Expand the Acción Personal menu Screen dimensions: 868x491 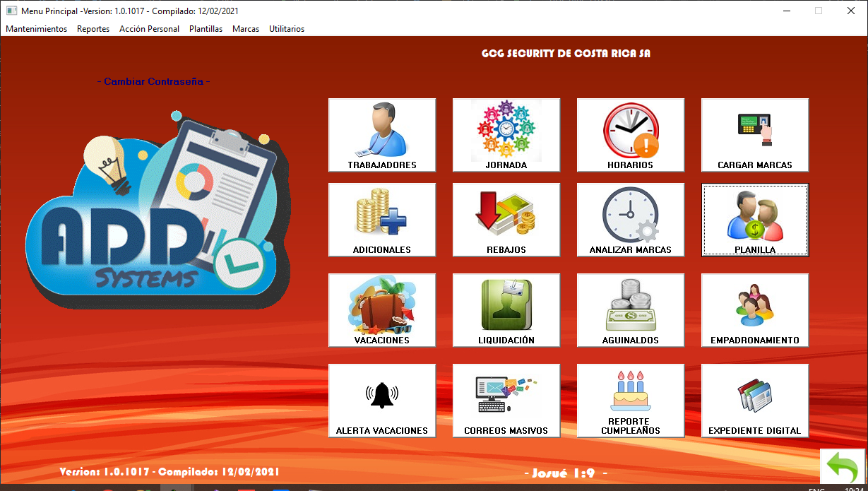click(150, 29)
